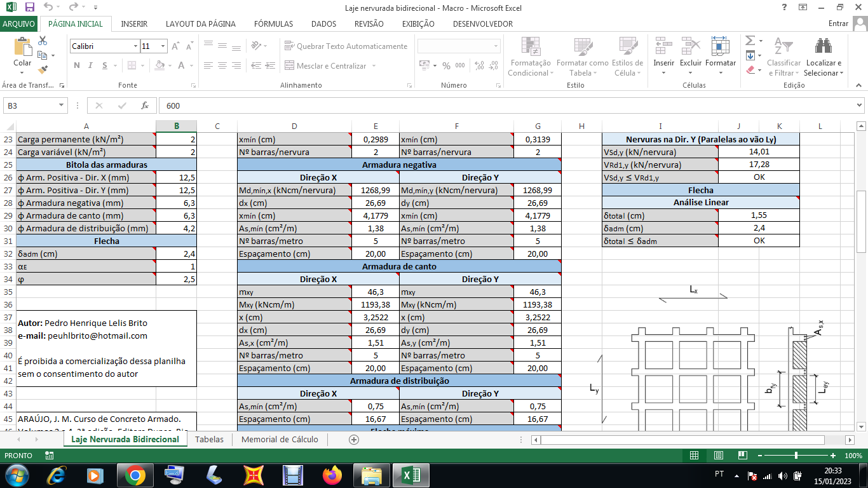Viewport: 868px width, 488px height.
Task: Open Firefox from the taskbar
Action: [332, 475]
